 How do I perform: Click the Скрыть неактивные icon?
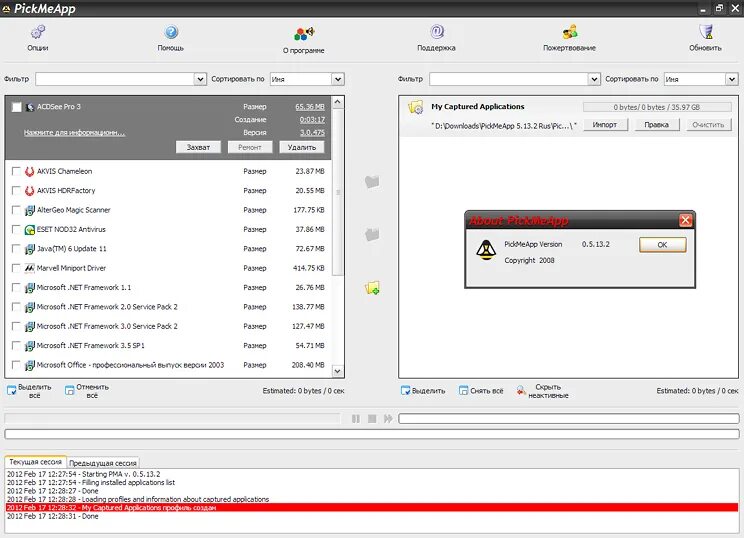pos(521,391)
